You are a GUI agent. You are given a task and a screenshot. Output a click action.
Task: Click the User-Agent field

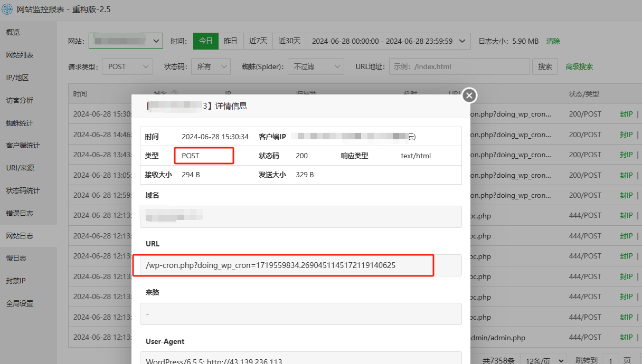pos(301,358)
